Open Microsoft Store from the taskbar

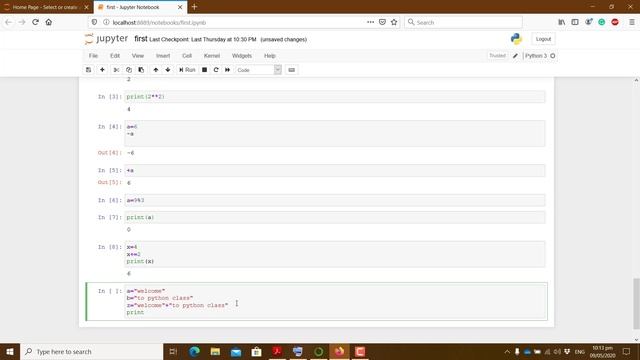(x=257, y=351)
